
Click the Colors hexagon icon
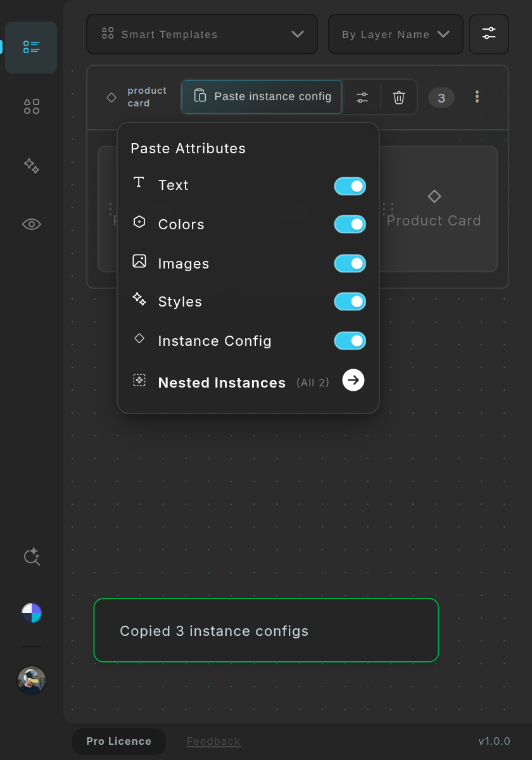pyautogui.click(x=139, y=222)
